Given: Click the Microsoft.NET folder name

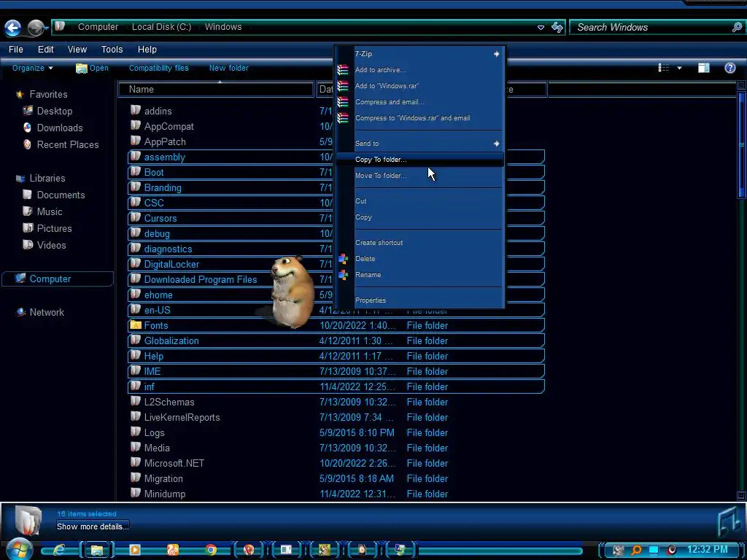Looking at the screenshot, I should (174, 463).
